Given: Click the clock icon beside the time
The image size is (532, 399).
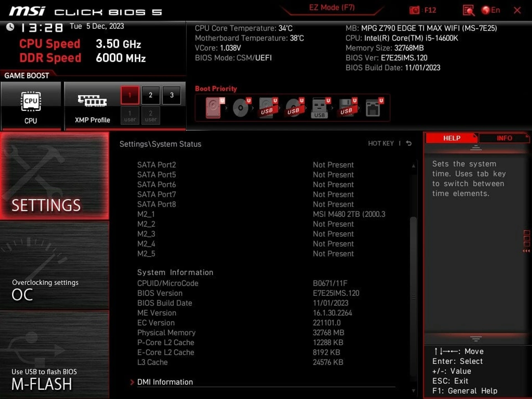Looking at the screenshot, I should tap(10, 27).
